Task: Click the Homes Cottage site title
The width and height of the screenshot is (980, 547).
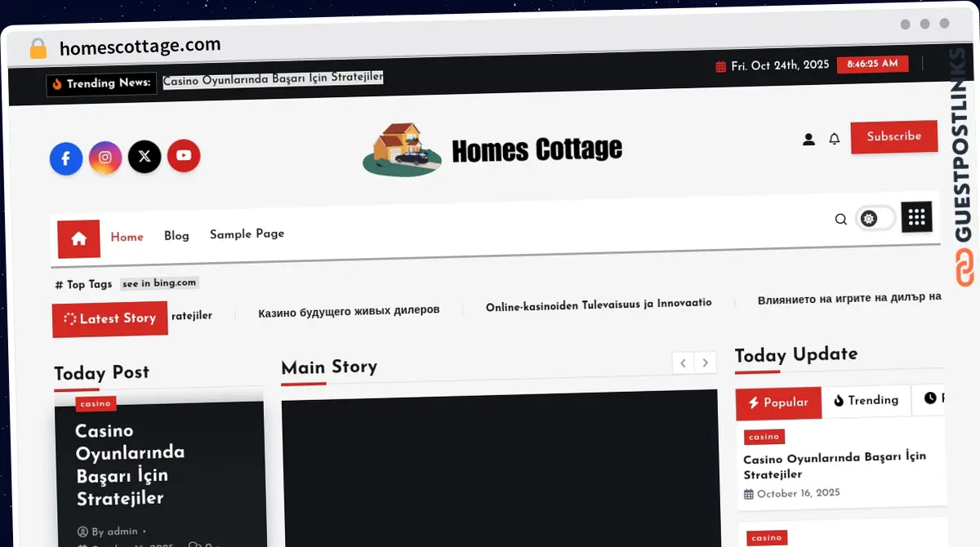Action: tap(537, 149)
